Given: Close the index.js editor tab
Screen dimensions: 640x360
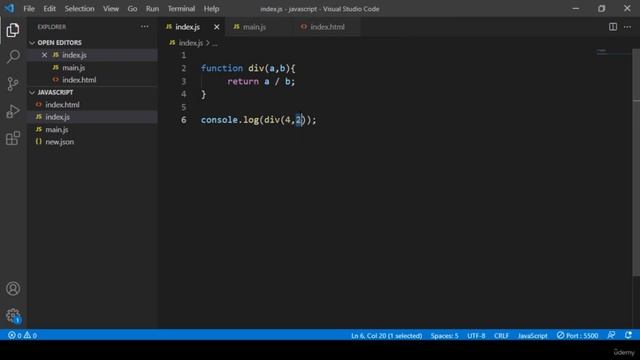Looking at the screenshot, I should tap(216, 27).
